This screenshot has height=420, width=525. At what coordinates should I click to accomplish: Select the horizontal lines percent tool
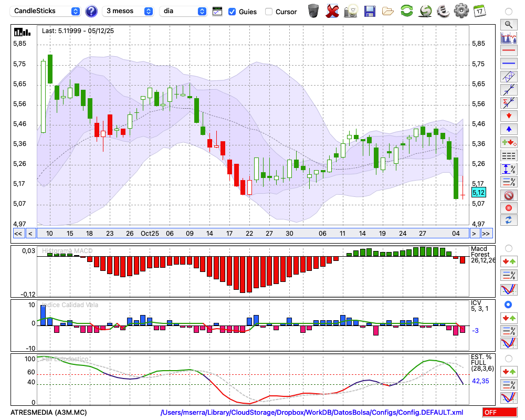point(509,182)
